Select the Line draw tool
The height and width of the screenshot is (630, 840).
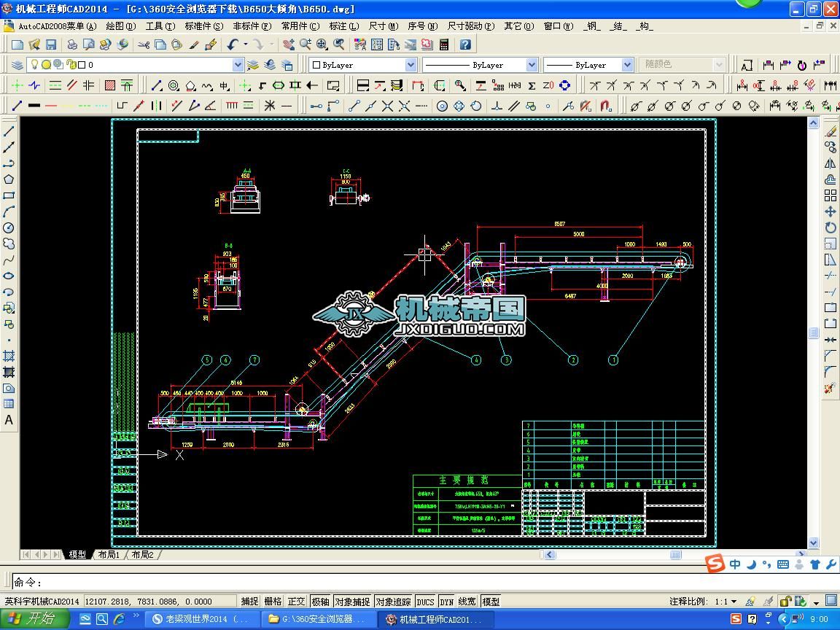[9, 131]
